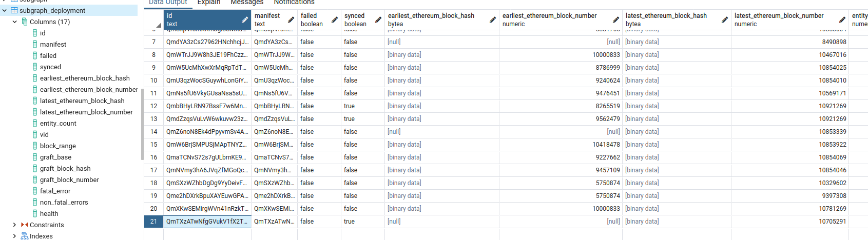Switch to the Data Output tab
This screenshot has width=868, height=240.
pos(168,3)
